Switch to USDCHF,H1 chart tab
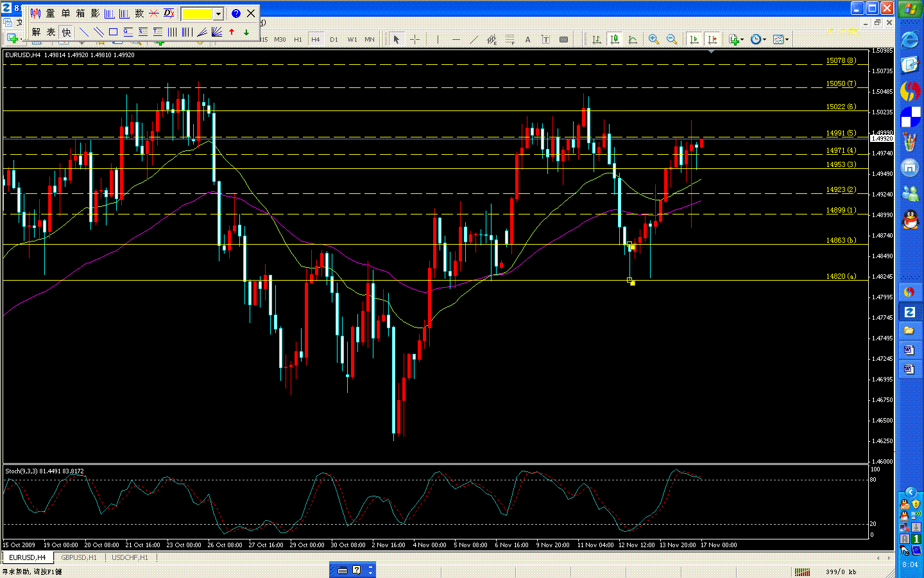The height and width of the screenshot is (578, 924). [x=130, y=557]
